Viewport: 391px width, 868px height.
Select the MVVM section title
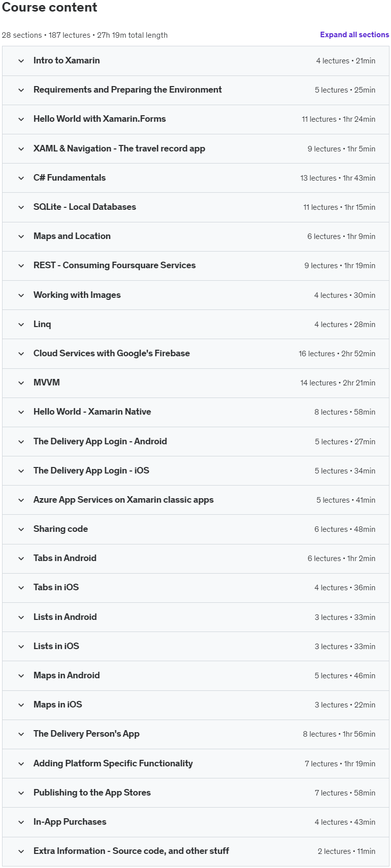(x=46, y=382)
